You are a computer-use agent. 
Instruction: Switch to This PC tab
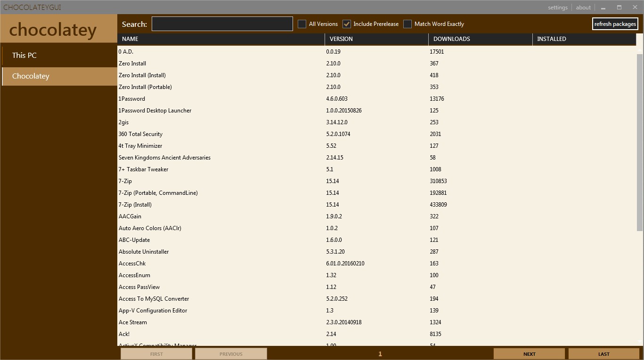[59, 56]
